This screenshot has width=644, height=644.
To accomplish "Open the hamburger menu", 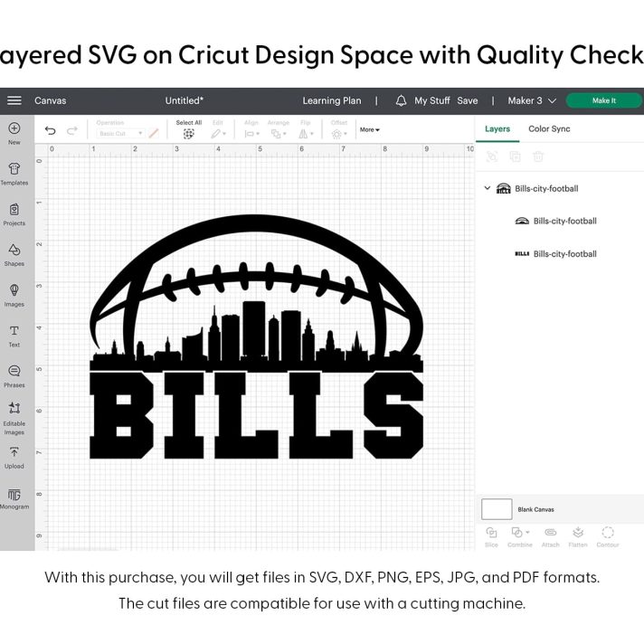I will tap(14, 100).
